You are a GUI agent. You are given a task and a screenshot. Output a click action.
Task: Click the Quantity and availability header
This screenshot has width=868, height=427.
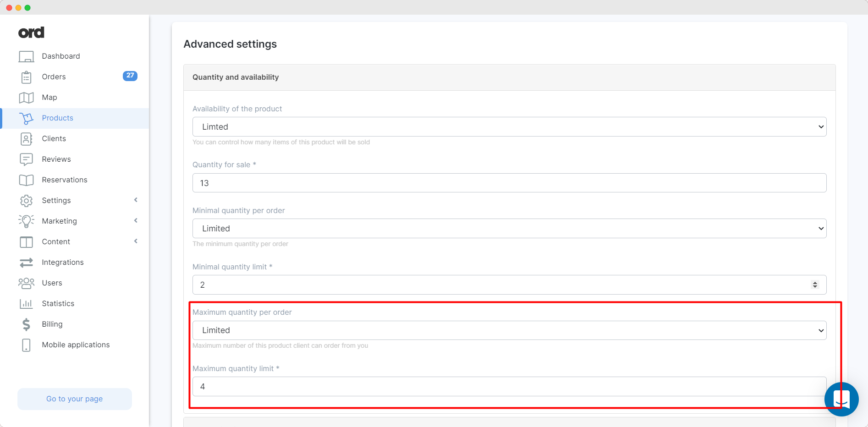coord(509,77)
